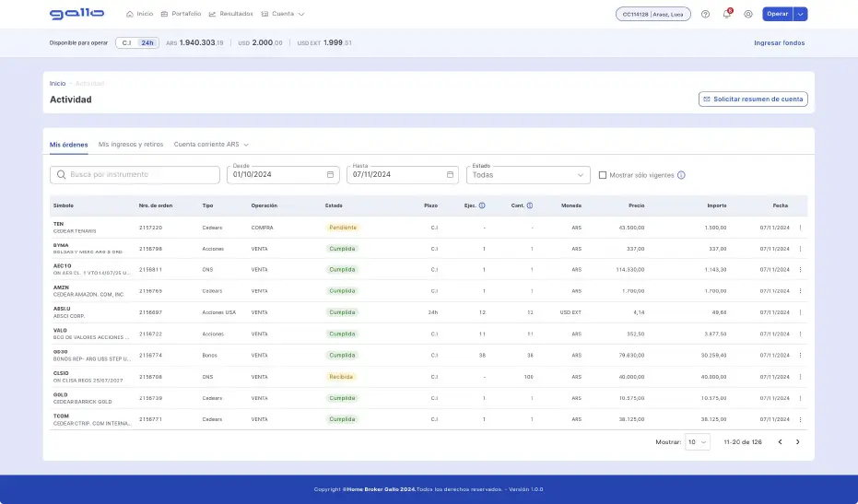Expand the Estado Todas dropdown
858x504 pixels.
point(528,175)
